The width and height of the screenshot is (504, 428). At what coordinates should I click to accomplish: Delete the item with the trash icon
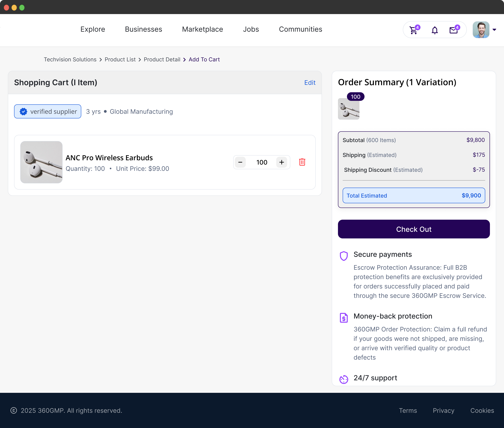point(302,162)
